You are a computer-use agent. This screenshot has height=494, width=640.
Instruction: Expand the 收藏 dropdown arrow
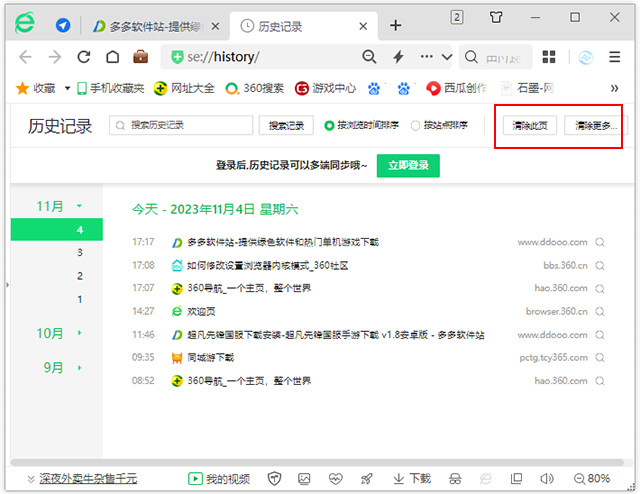tap(67, 88)
